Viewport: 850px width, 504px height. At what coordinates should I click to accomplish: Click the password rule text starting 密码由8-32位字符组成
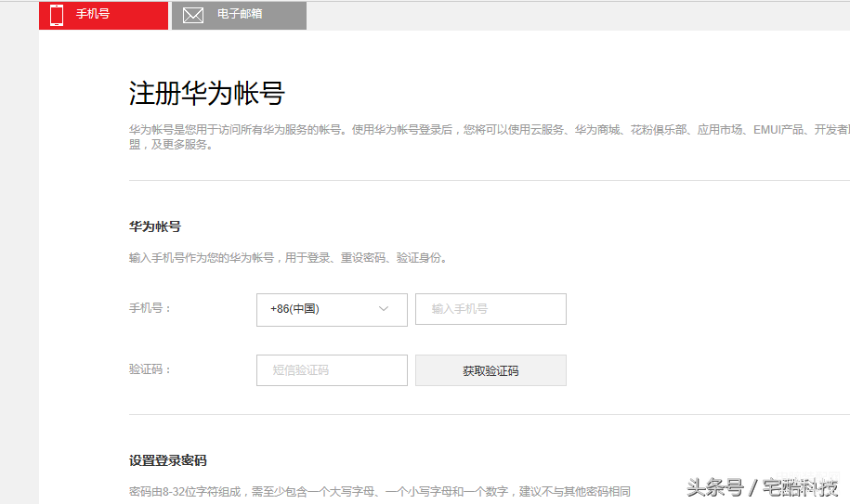tap(379, 492)
